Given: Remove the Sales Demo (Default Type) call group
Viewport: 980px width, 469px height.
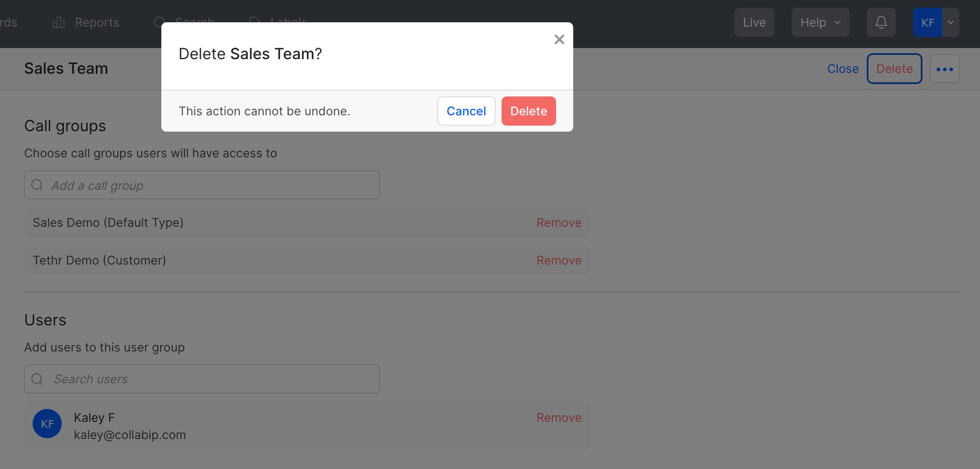Looking at the screenshot, I should [559, 222].
